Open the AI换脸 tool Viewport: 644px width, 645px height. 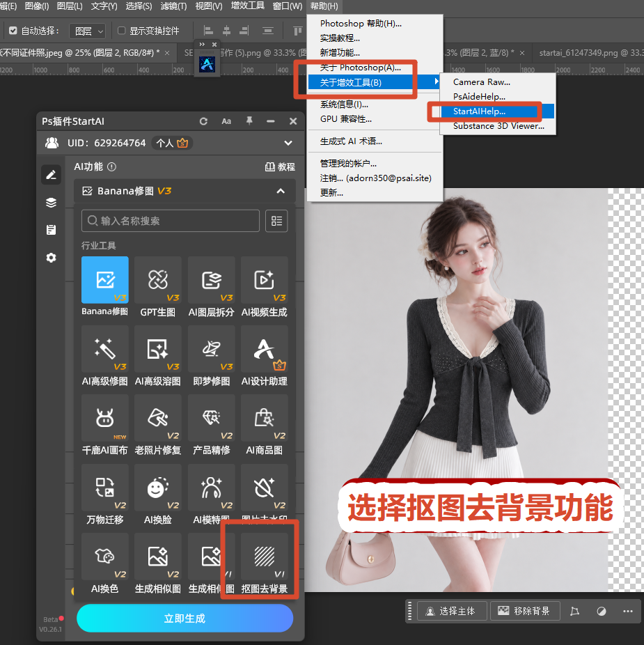[158, 488]
